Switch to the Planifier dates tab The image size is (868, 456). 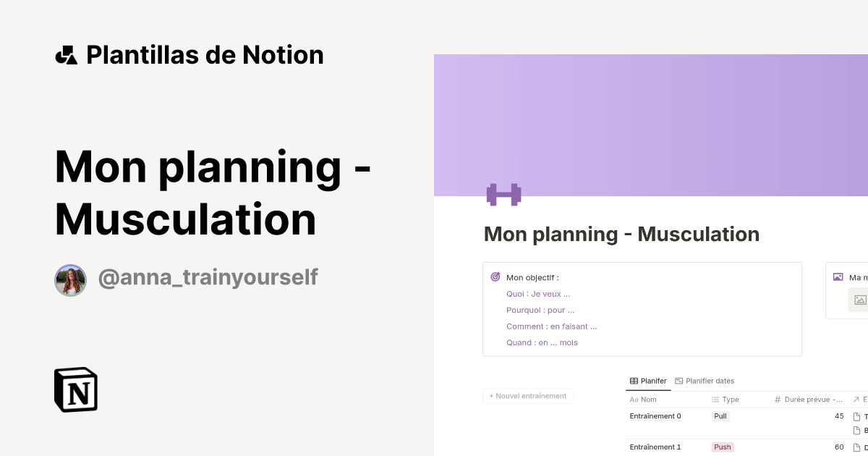pyautogui.click(x=705, y=380)
